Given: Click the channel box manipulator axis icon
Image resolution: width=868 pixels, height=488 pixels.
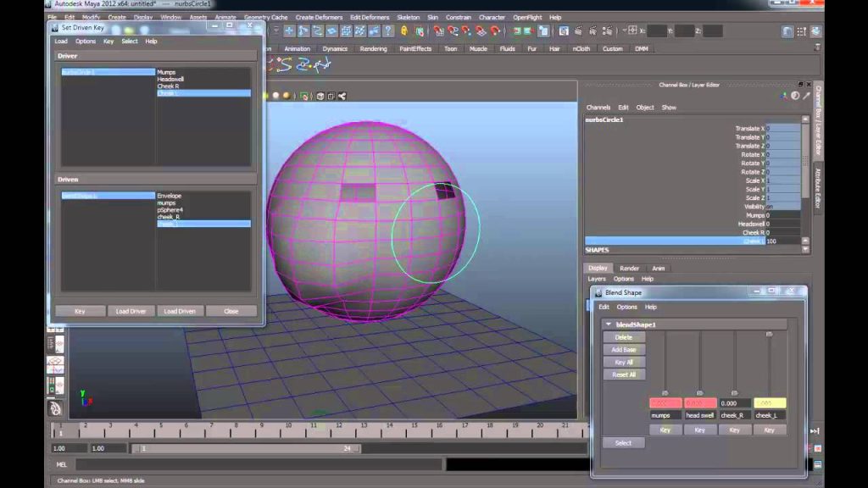Looking at the screenshot, I should [784, 96].
